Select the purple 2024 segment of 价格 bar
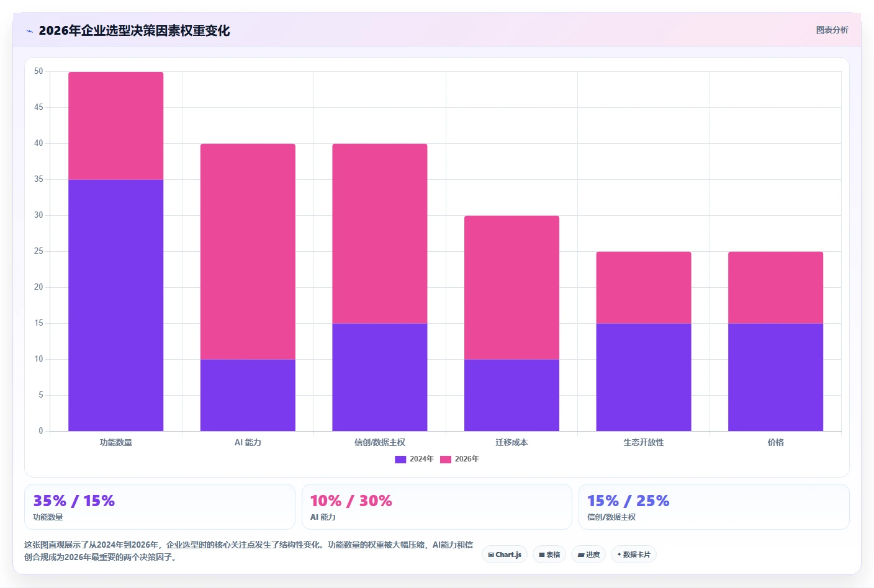 (x=775, y=377)
